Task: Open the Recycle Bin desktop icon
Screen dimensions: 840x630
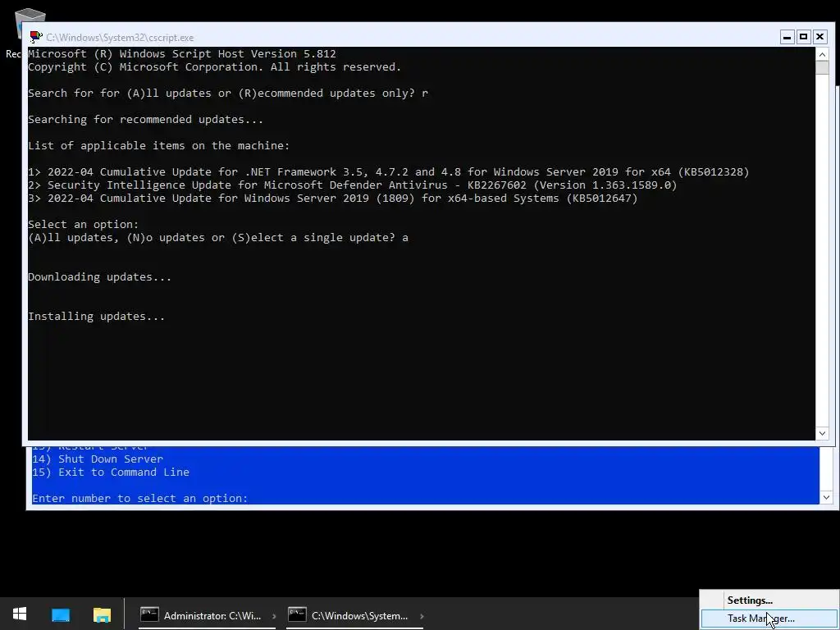Action: 29,24
